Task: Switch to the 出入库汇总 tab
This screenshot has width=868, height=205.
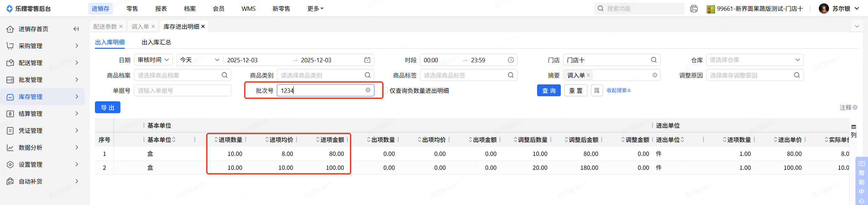Action: pos(156,42)
